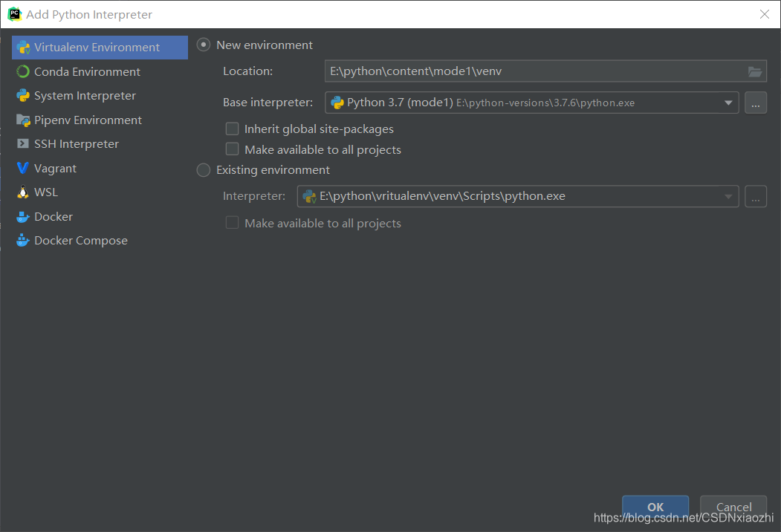The height and width of the screenshot is (532, 781).
Task: Click Python icon in Base interpreter combo
Action: pos(337,103)
